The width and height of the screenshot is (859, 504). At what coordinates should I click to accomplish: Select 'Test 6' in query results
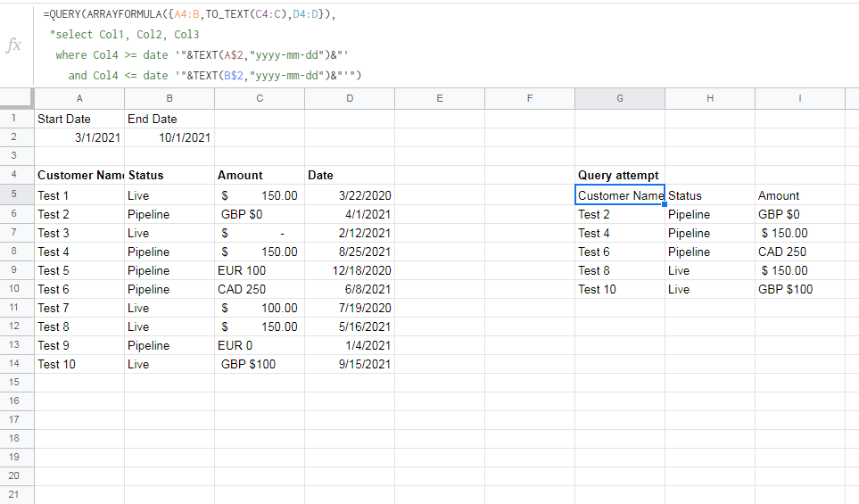tap(620, 252)
